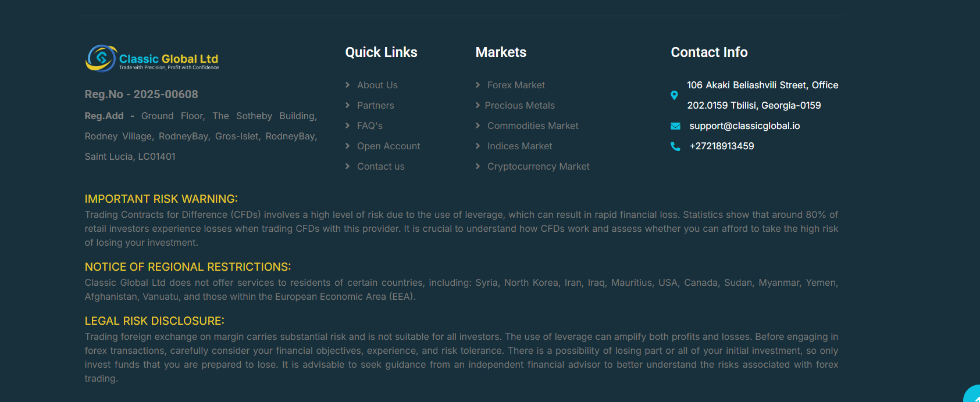Open the Commodities Market link
This screenshot has width=980, height=402.
532,126
